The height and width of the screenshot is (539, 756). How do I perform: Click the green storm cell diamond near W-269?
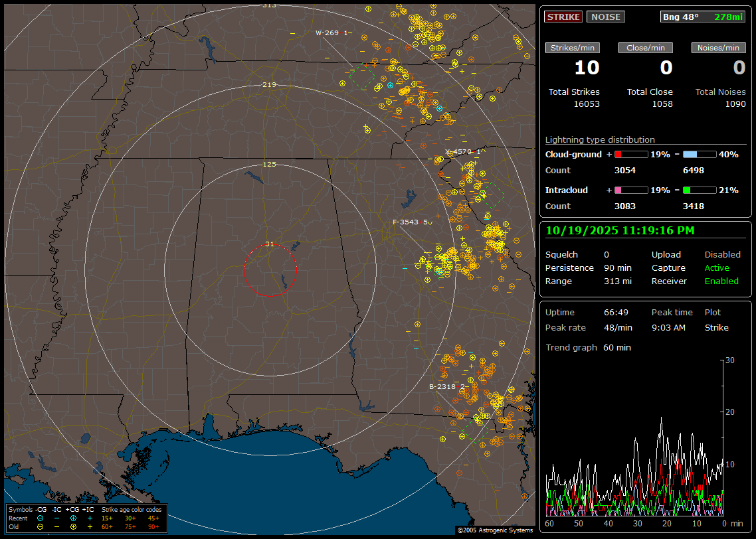(x=361, y=77)
